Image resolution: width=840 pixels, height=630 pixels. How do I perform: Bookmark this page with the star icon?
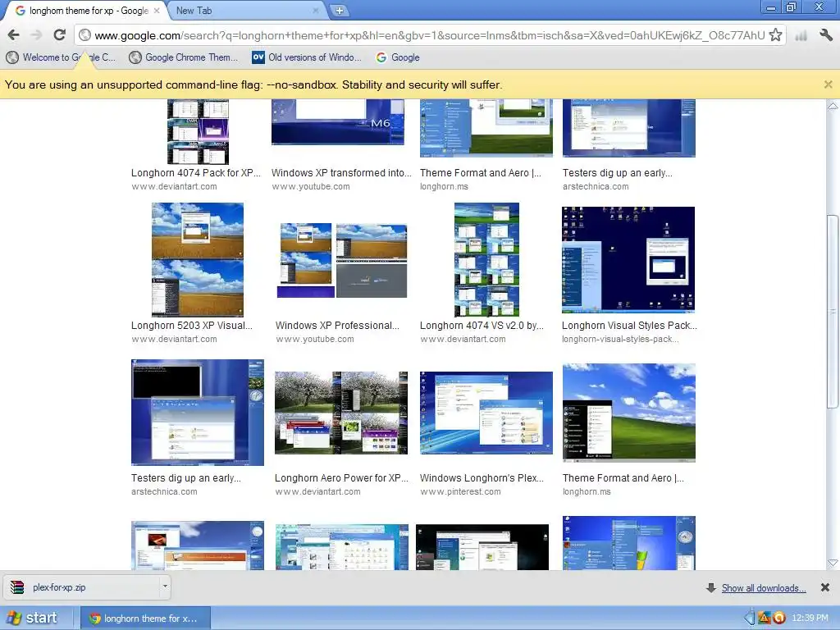click(775, 35)
